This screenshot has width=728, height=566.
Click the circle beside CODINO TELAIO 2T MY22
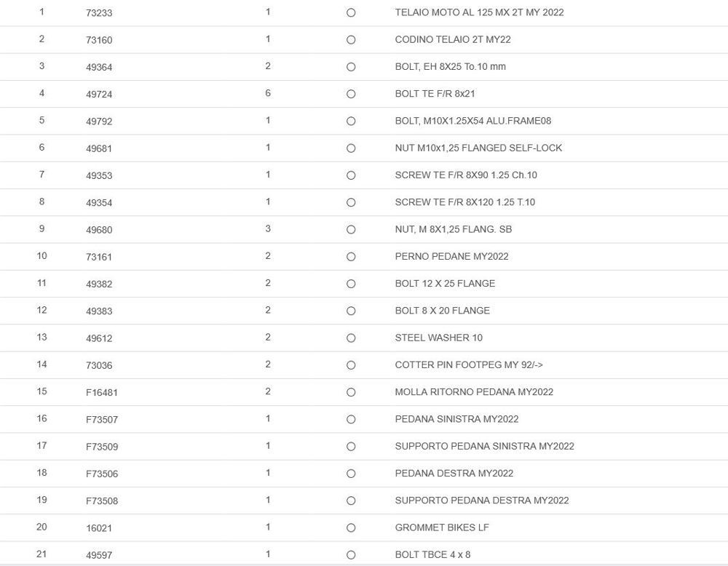[x=351, y=40]
